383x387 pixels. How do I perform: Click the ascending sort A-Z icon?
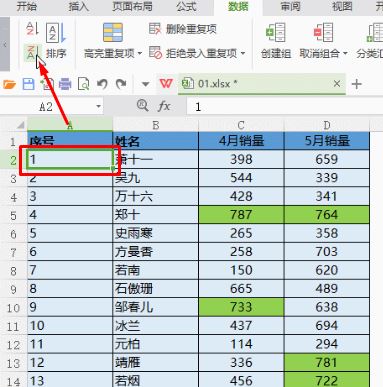(x=32, y=29)
